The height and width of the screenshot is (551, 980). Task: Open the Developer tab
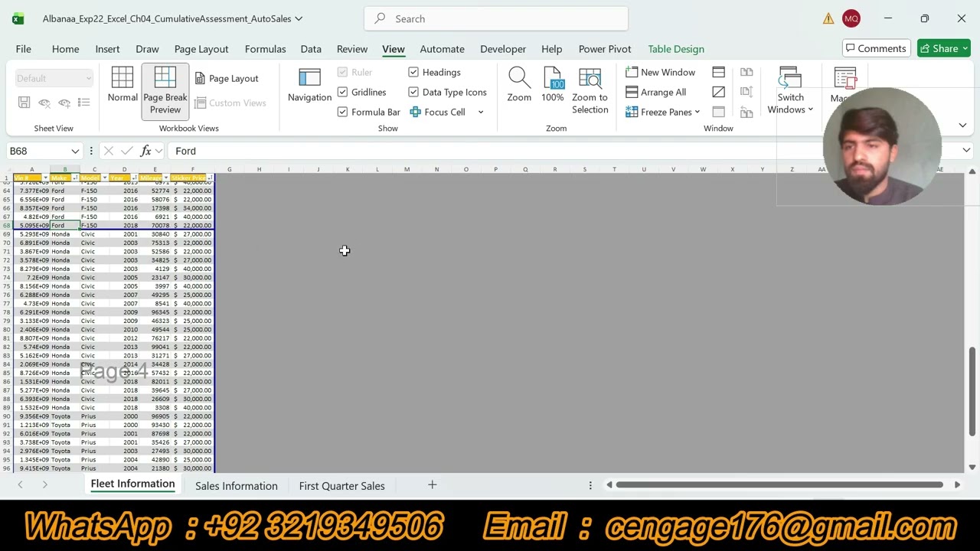[503, 49]
